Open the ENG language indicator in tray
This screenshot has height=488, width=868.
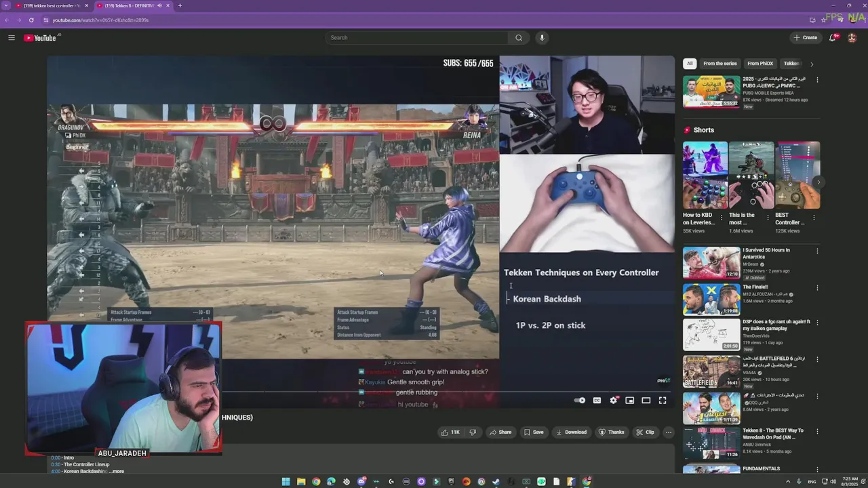812,482
